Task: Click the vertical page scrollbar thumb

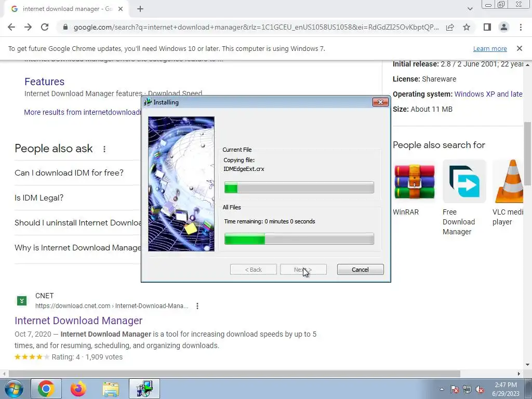Action: tap(527, 153)
